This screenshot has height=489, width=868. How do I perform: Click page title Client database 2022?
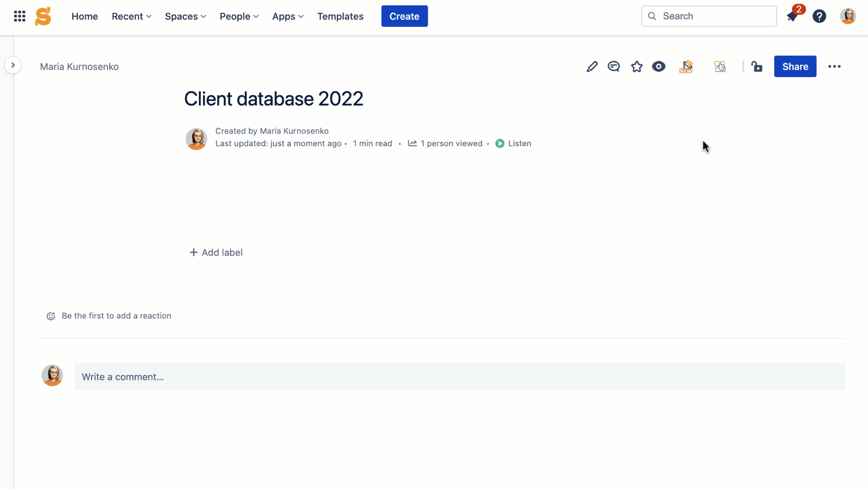pos(274,99)
